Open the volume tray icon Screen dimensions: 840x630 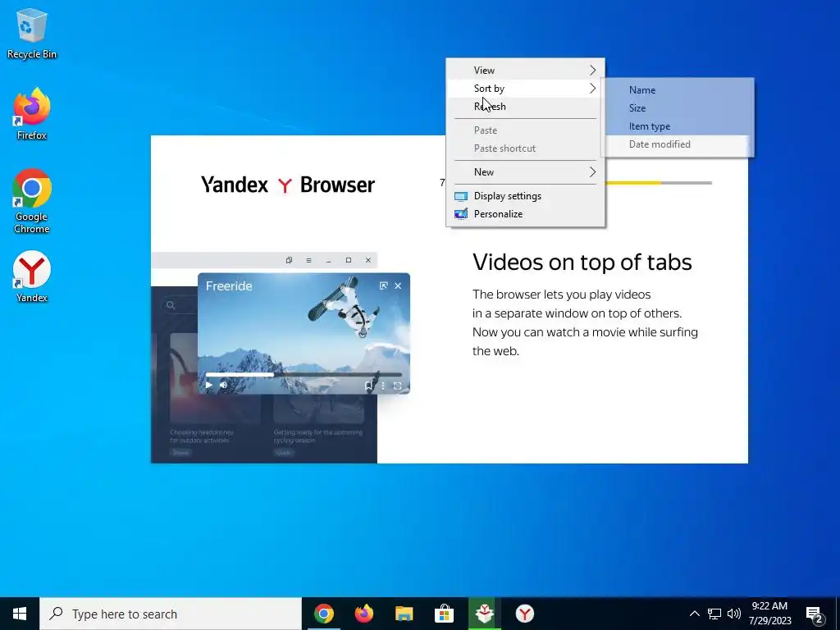coord(734,614)
